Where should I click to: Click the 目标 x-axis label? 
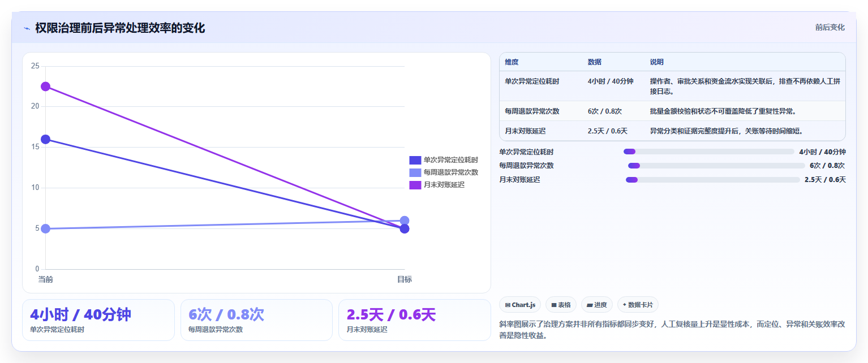coord(405,279)
